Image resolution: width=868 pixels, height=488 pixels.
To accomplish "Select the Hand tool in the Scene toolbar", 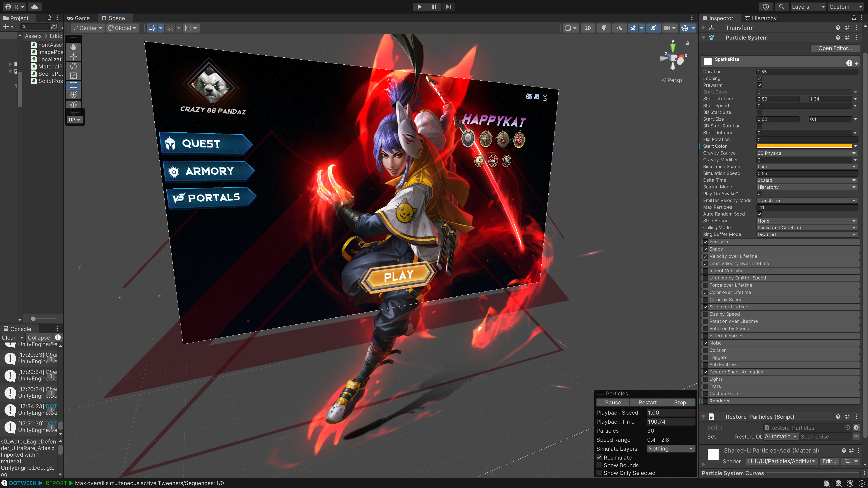I will pyautogui.click(x=73, y=47).
